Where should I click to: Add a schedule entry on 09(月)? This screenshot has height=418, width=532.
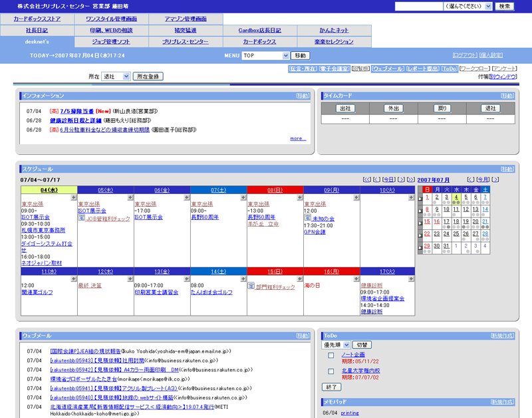356,197
